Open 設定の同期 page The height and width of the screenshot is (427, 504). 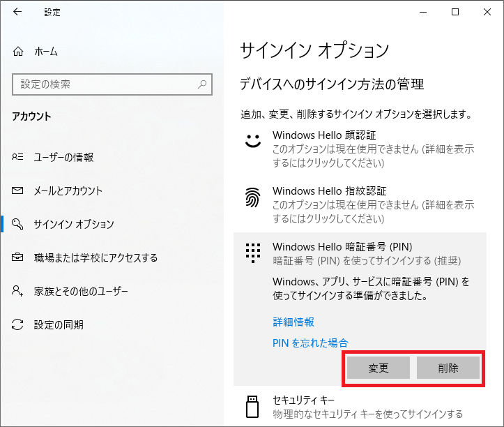[x=112, y=324]
